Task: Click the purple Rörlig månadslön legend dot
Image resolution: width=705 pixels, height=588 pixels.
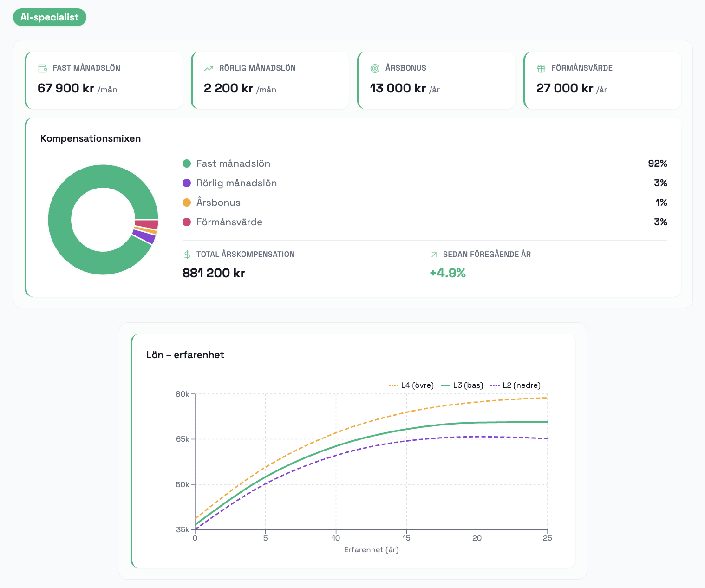Action: coord(187,183)
